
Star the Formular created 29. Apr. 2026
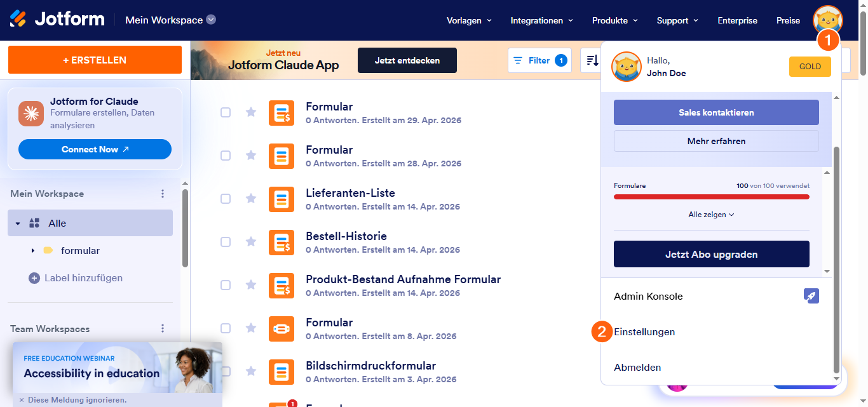click(x=251, y=112)
